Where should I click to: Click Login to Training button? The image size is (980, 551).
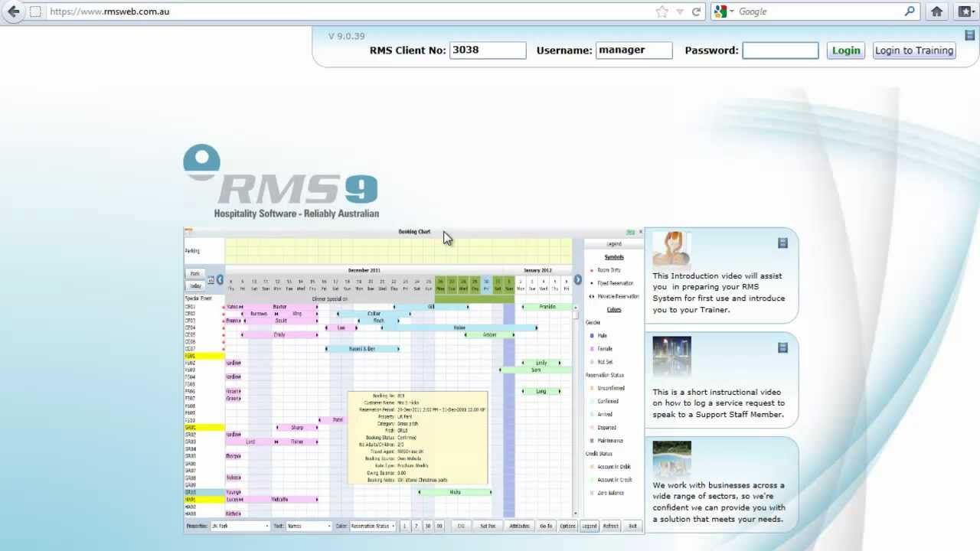pyautogui.click(x=914, y=51)
